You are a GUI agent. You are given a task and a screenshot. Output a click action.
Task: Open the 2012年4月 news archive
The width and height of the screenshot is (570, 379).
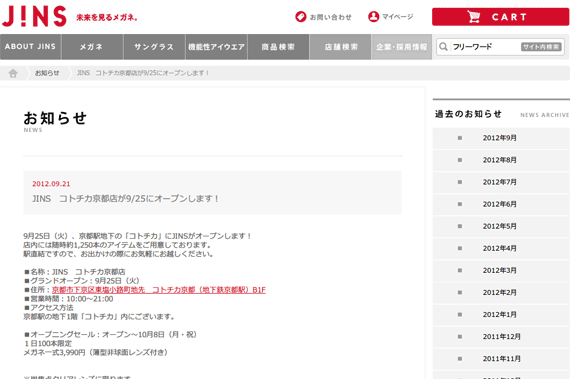501,249
